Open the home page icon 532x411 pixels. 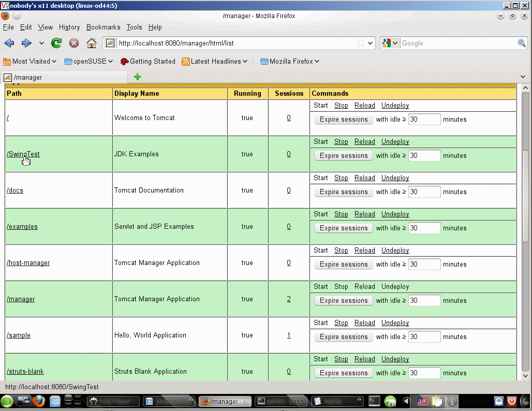click(x=92, y=43)
